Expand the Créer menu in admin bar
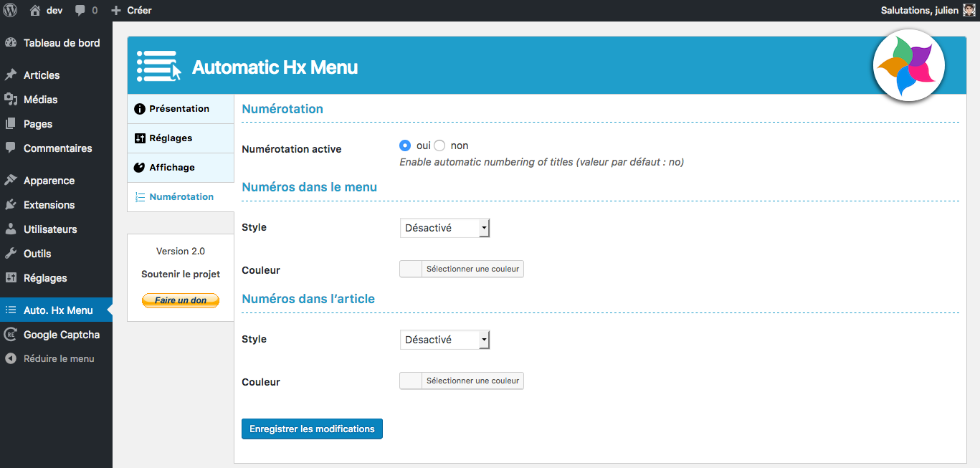The height and width of the screenshot is (468, 980). click(x=131, y=11)
